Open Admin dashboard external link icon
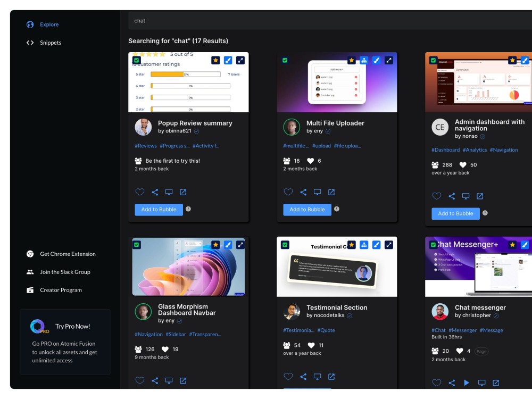This screenshot has width=532, height=399. 480,196
